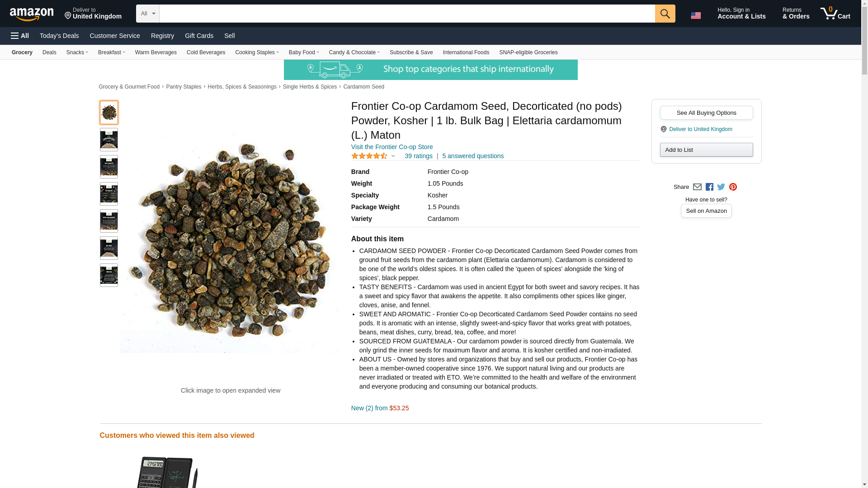Share via the email envelope icon
868x488 pixels.
point(697,187)
